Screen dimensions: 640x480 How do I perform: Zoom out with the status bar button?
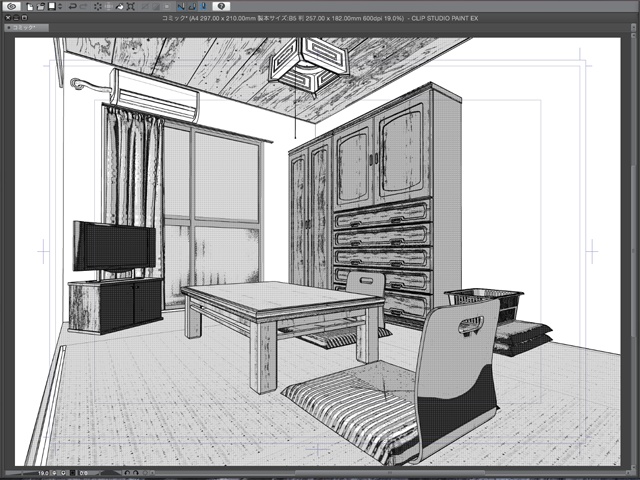54,473
